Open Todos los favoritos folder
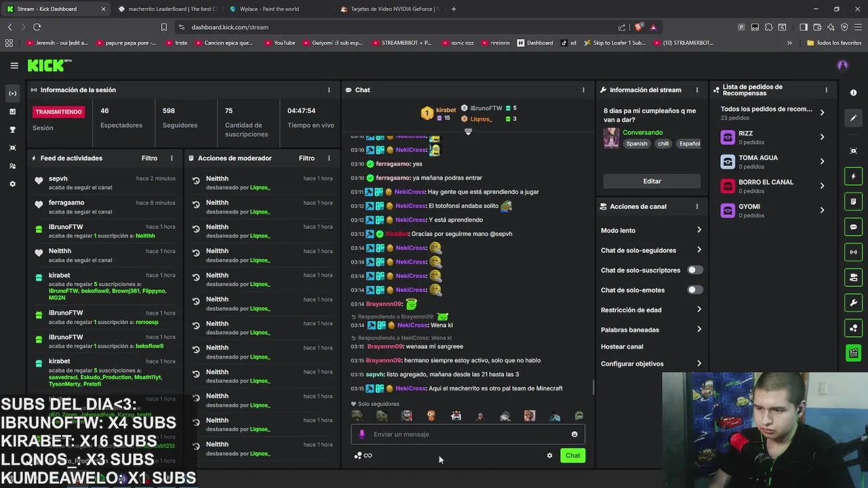This screenshot has width=868, height=488. [x=834, y=43]
